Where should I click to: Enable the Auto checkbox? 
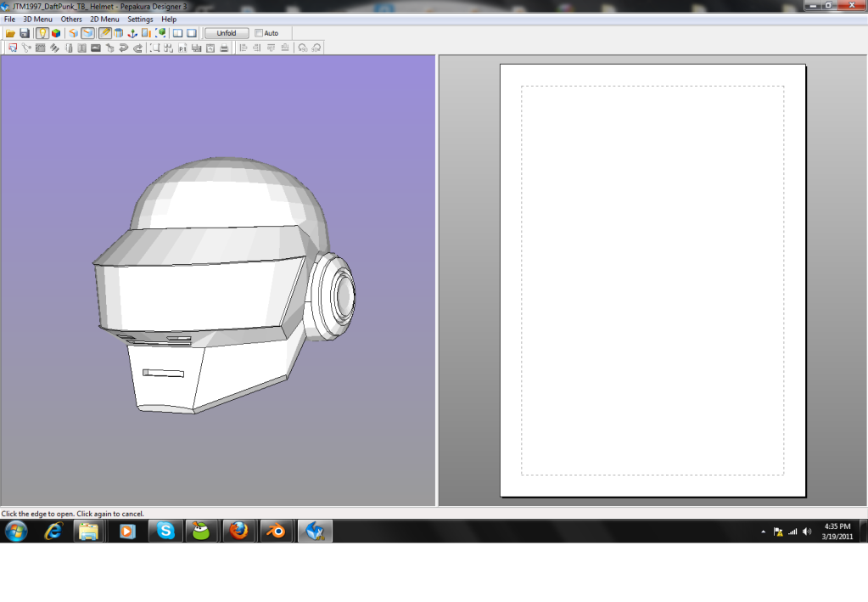click(x=259, y=33)
